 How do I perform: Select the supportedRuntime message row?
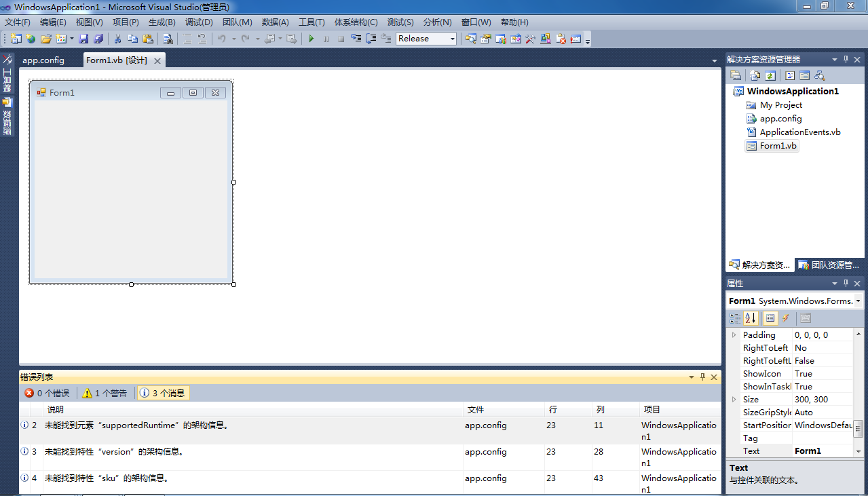click(370, 430)
